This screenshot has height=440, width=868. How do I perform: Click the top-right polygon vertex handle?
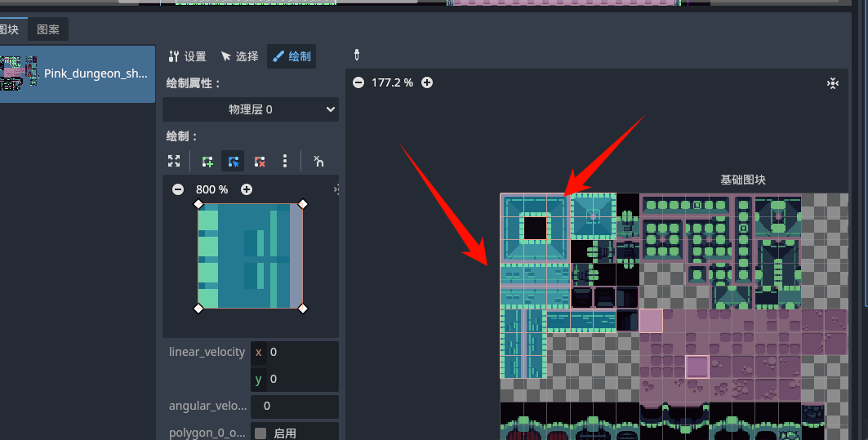(302, 204)
